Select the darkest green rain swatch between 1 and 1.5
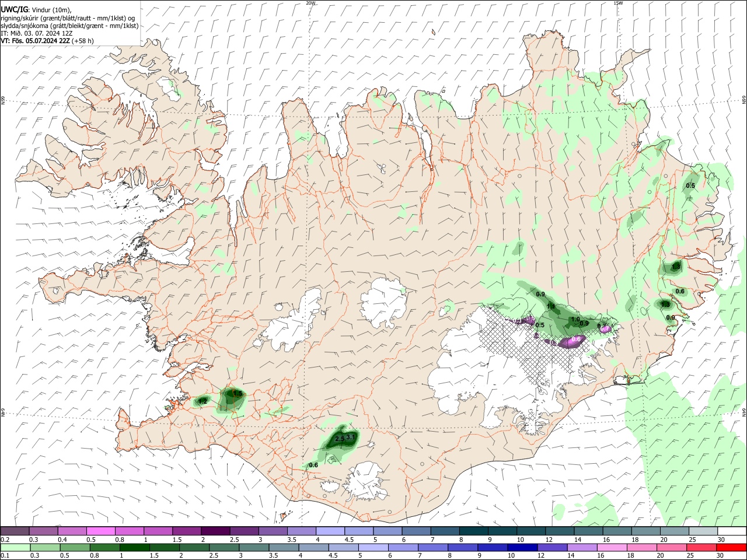Image resolution: width=747 pixels, height=560 pixels. coord(134,547)
